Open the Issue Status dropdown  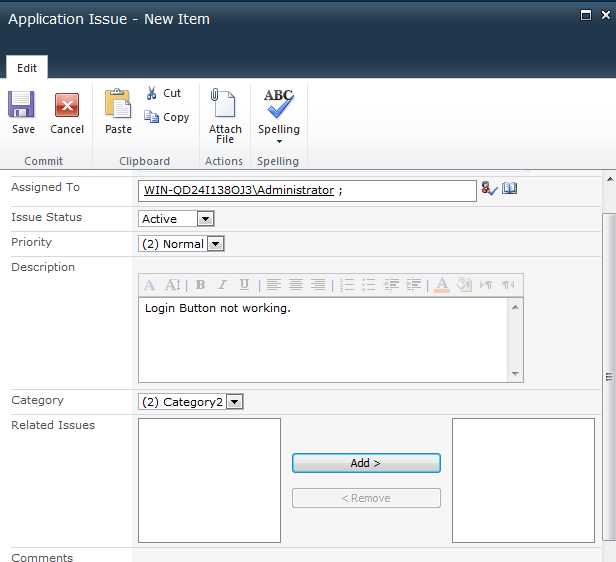pos(205,219)
